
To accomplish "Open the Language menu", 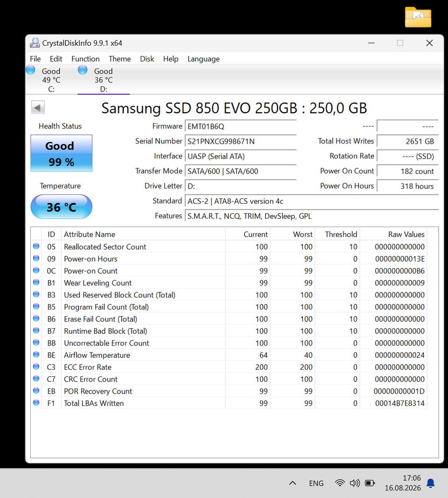I will click(x=203, y=59).
